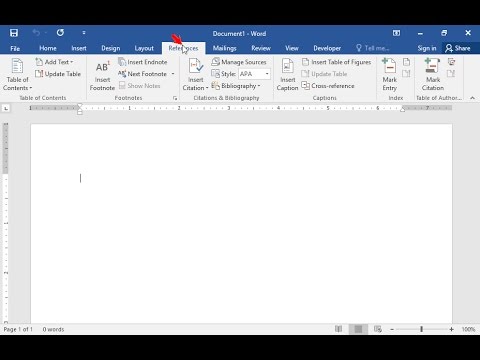Click the 100% zoom level

coord(468,329)
